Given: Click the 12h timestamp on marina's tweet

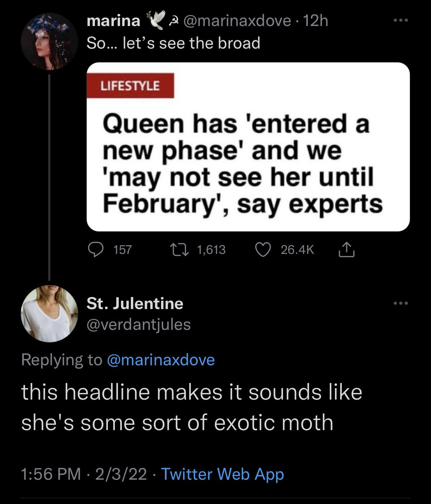Looking at the screenshot, I should tap(315, 21).
